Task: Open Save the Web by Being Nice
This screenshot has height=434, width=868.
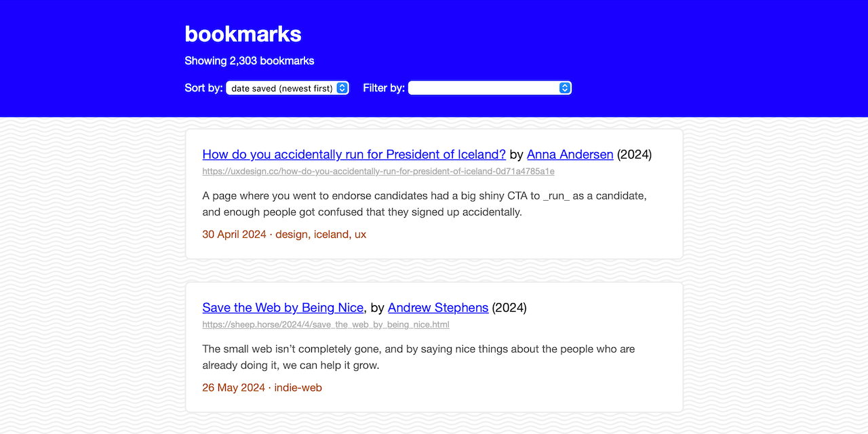Action: (283, 308)
